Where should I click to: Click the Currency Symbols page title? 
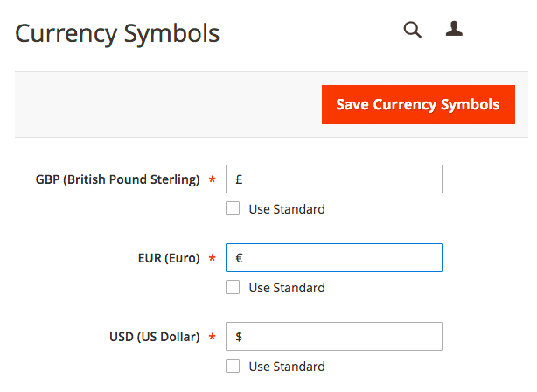[117, 34]
